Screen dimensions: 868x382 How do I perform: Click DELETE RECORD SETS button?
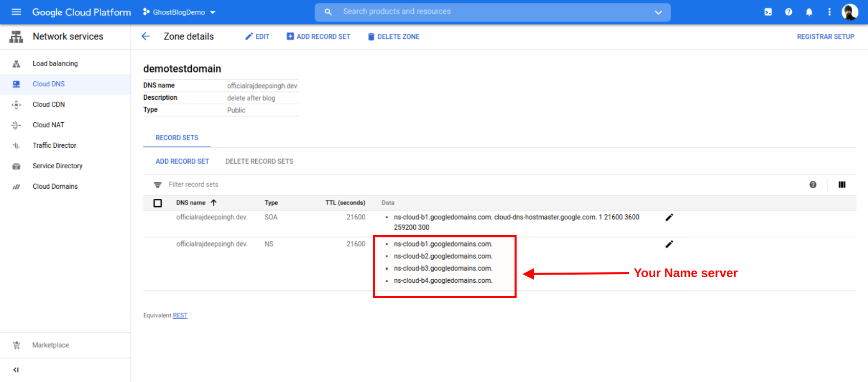[259, 161]
